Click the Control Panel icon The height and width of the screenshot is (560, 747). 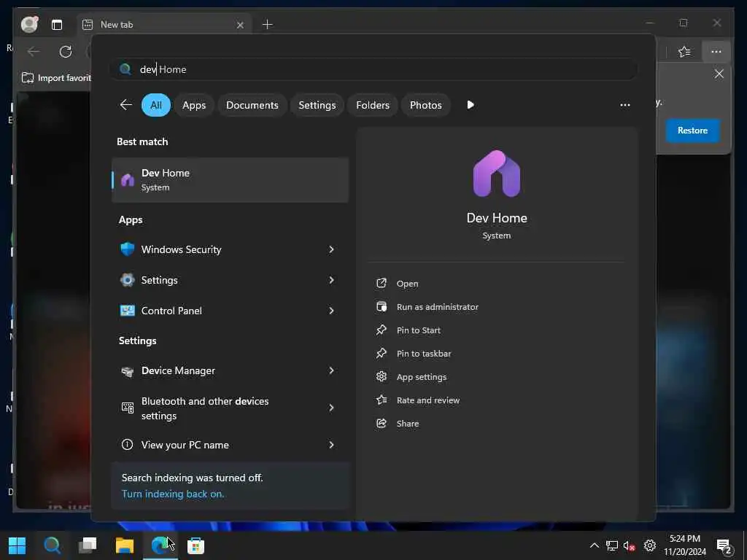point(127,311)
